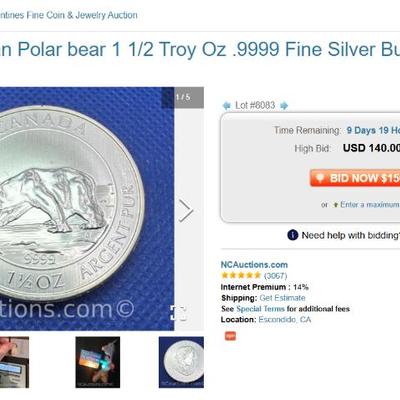Click the small orange badge under Location
Image resolution: width=400 pixels, height=400 pixels.
pos(230,336)
